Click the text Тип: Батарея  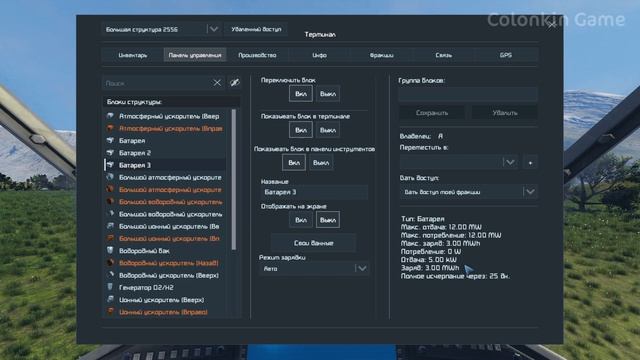tap(423, 219)
